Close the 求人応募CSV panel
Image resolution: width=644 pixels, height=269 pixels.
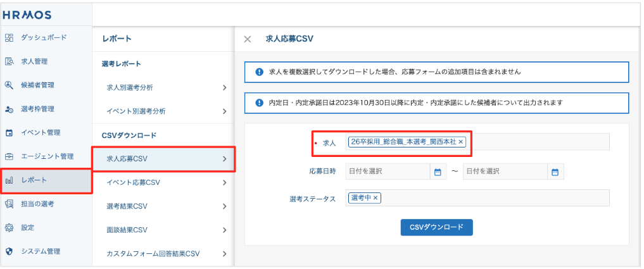click(248, 39)
